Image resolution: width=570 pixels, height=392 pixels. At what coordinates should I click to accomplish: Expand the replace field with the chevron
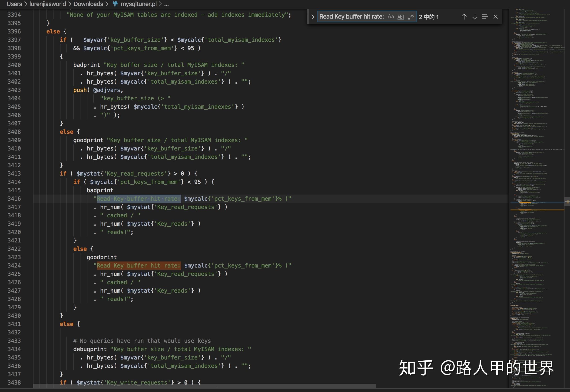tap(312, 17)
